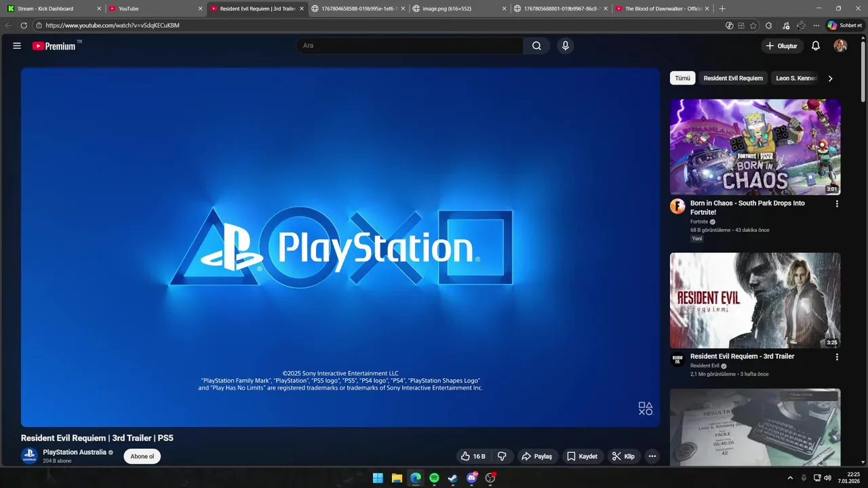Screen dimensions: 868x488
Task: Open the YouTube guide hamburger menu
Action: pyautogui.click(x=17, y=45)
